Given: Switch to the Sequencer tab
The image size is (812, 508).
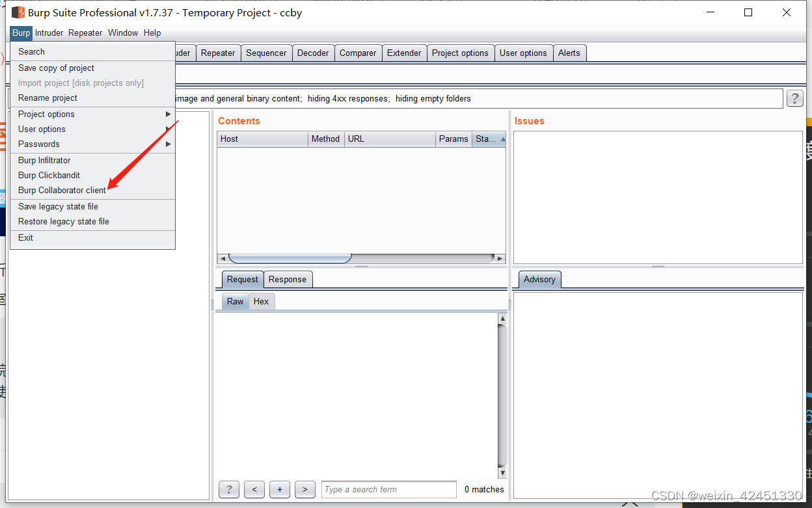Looking at the screenshot, I should (266, 53).
